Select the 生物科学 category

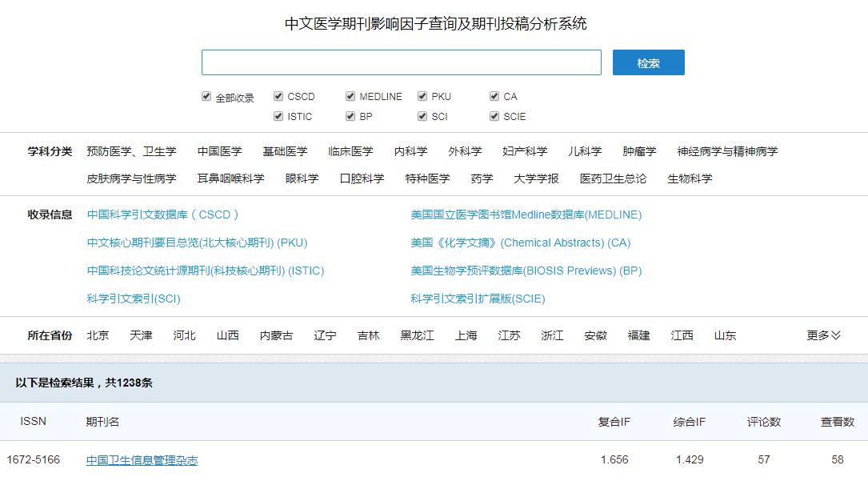pos(690,178)
